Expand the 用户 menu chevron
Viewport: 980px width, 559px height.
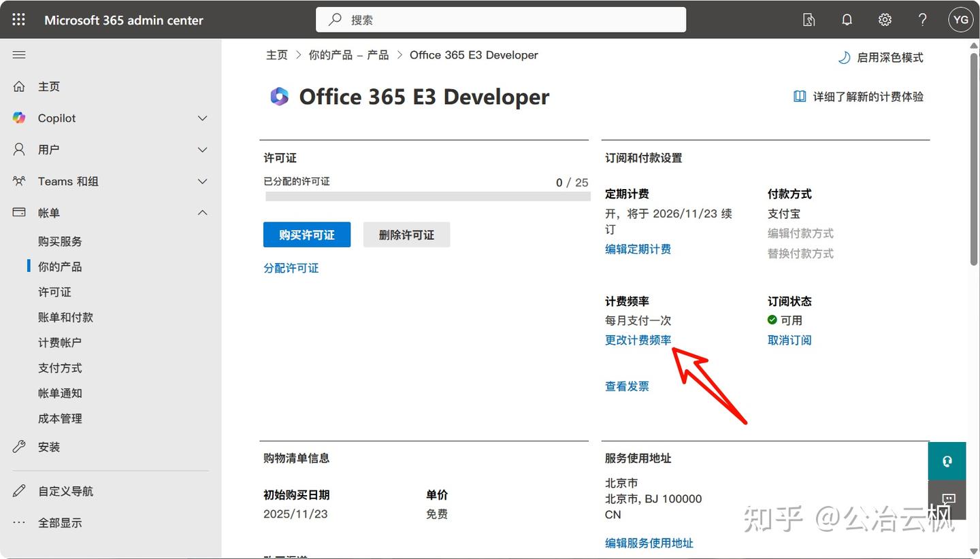202,150
